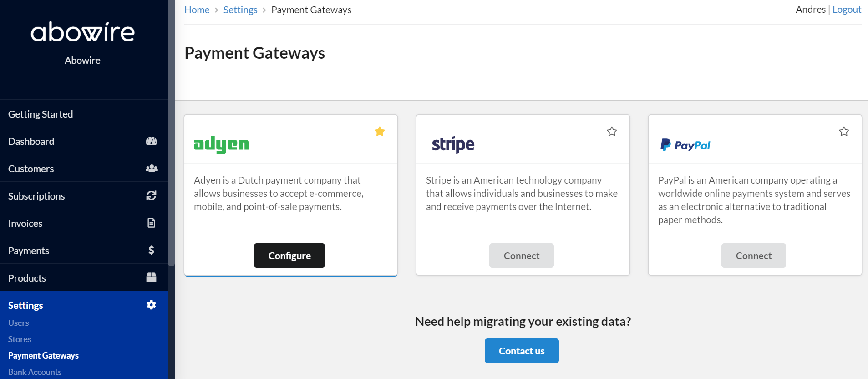Open Bank Accounts settings page
The height and width of the screenshot is (379, 868).
(x=35, y=372)
